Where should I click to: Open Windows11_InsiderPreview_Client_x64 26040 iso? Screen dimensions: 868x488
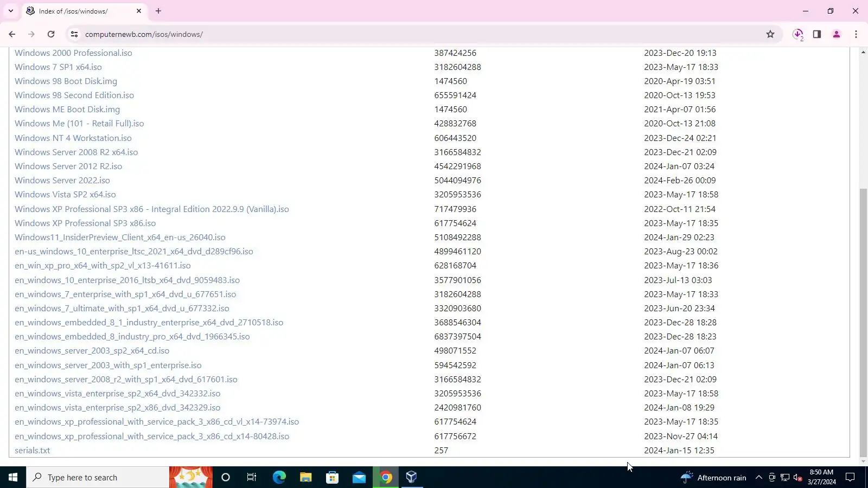(x=120, y=237)
